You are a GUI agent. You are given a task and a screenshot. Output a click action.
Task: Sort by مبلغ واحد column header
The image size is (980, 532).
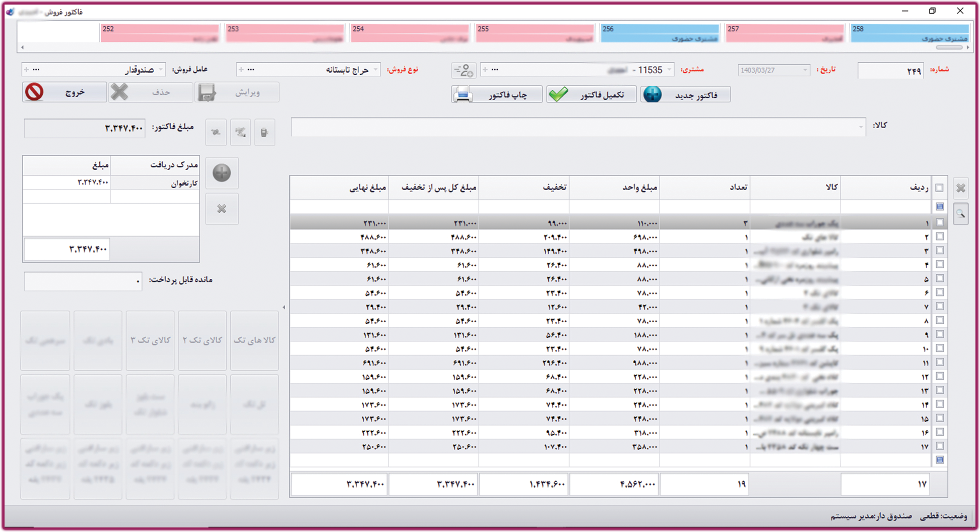point(614,188)
